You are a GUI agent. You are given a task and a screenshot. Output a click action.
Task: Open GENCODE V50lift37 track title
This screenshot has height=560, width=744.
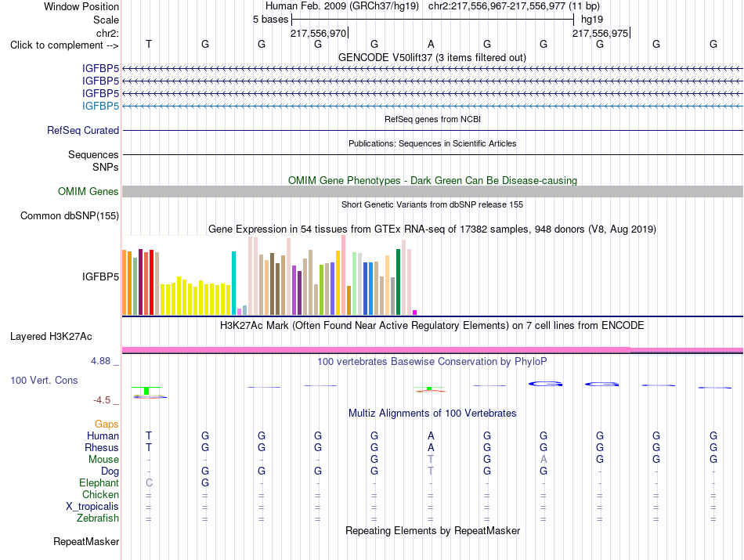(432, 57)
